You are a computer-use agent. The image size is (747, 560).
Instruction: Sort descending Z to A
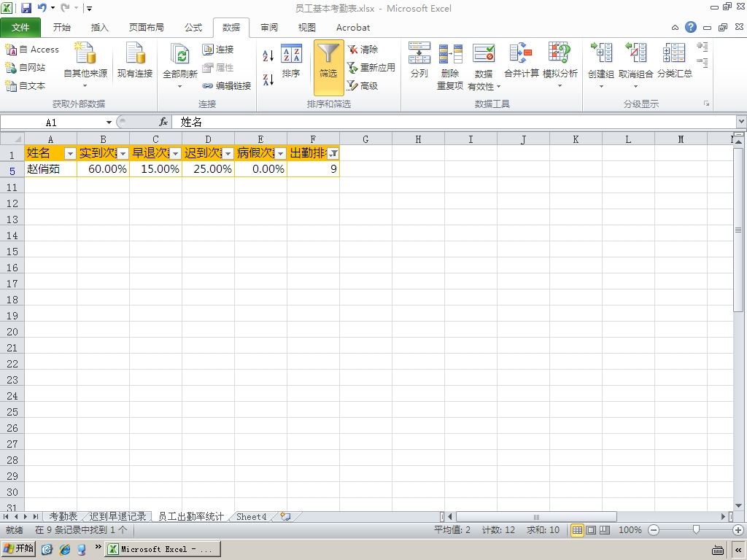(x=268, y=79)
